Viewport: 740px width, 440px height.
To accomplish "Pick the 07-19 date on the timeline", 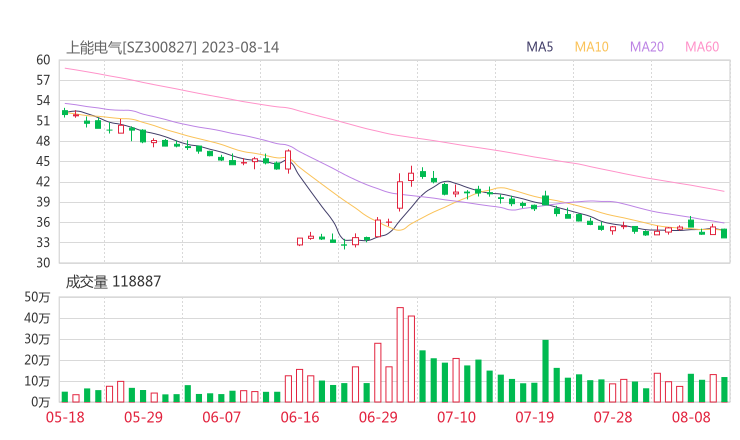I will click(x=535, y=417).
